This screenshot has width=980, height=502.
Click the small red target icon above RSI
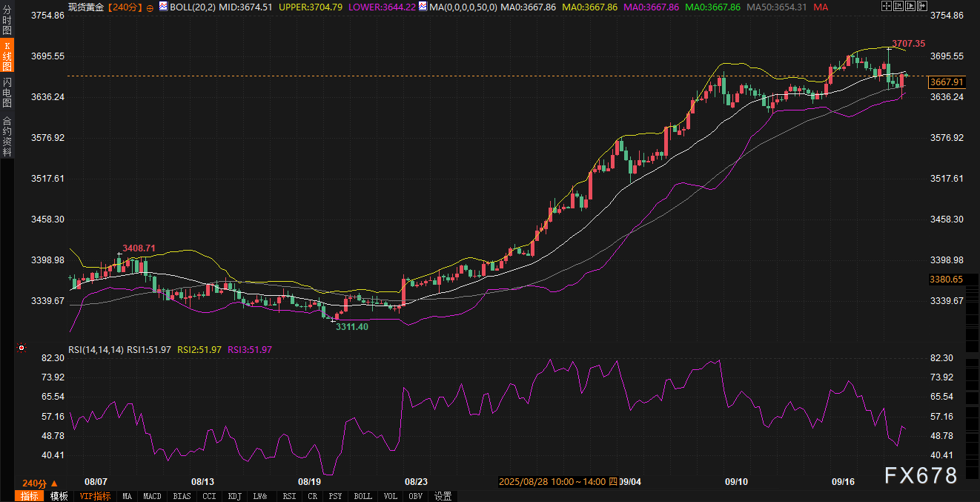21,348
